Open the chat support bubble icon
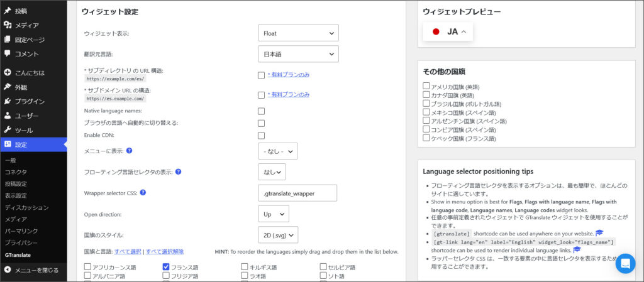 coord(625,264)
